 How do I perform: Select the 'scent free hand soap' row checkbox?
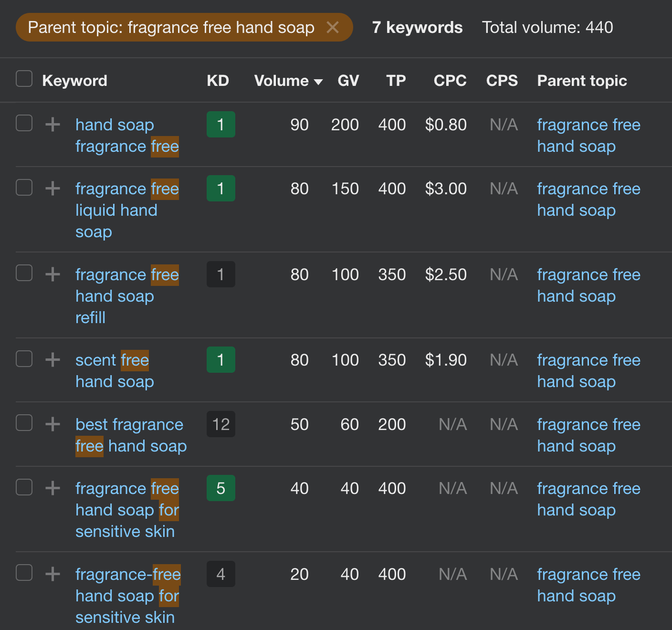point(24,358)
